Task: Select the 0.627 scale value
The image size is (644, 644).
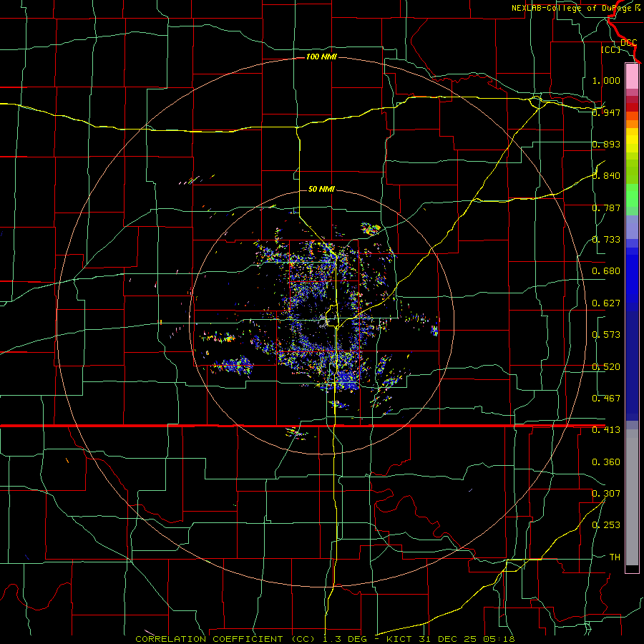Action: [606, 303]
